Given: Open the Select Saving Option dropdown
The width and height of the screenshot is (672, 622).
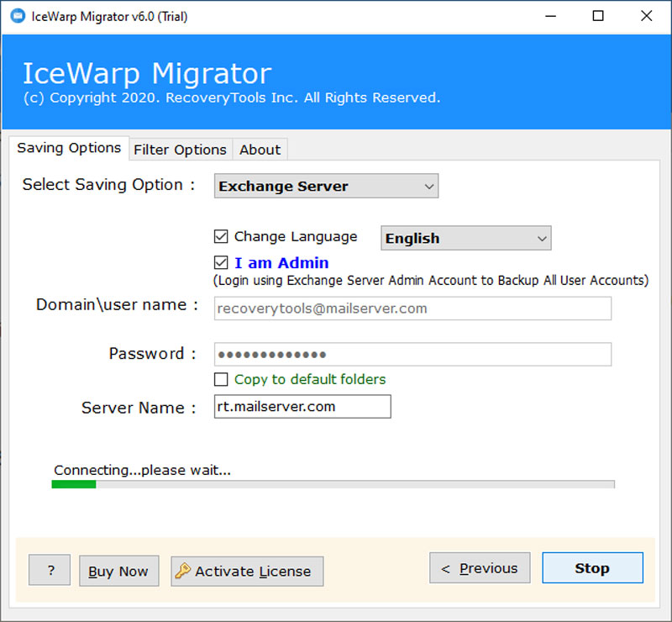Looking at the screenshot, I should click(x=326, y=186).
